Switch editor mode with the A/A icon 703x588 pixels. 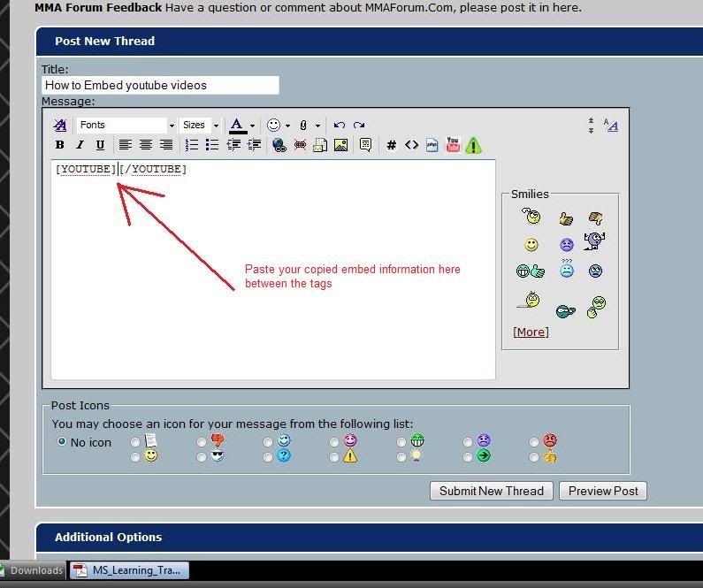611,125
